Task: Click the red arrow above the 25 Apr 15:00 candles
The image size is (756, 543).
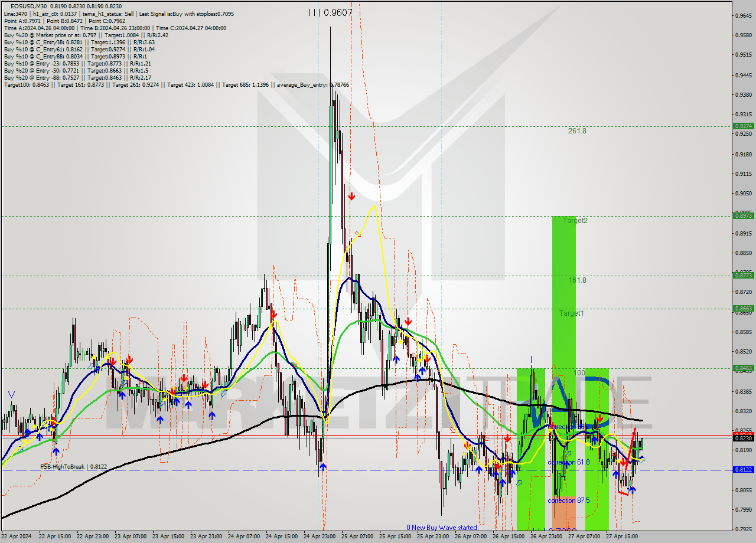Action: 408,322
